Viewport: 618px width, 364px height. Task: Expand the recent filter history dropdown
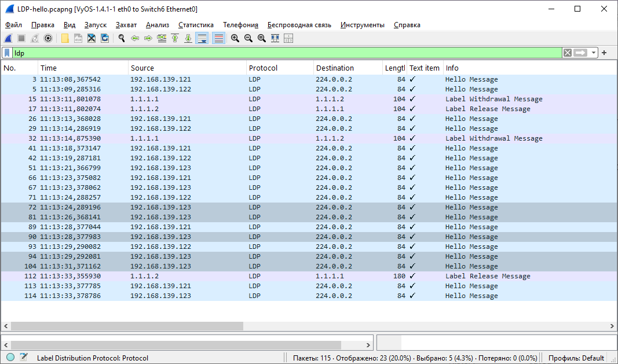594,53
